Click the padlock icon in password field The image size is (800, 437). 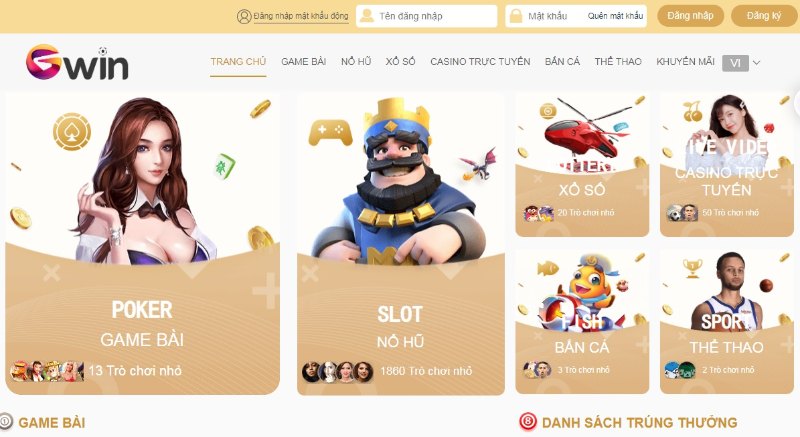pos(516,16)
